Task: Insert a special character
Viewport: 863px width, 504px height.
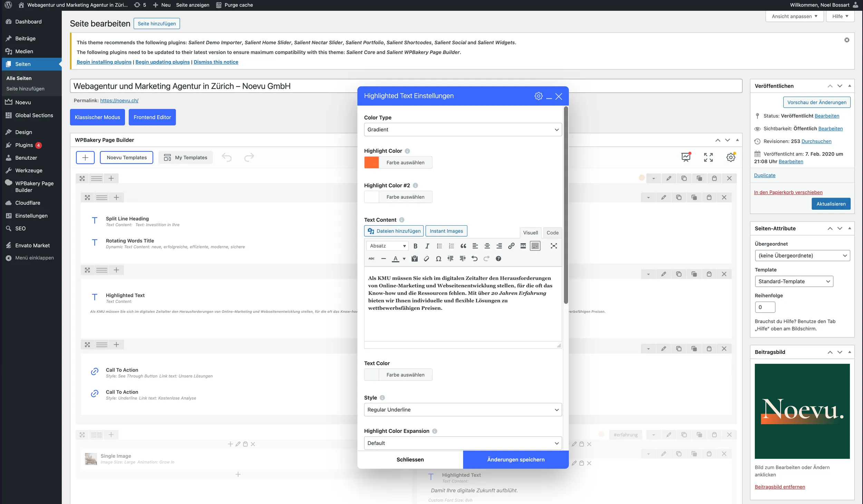Action: tap(438, 258)
